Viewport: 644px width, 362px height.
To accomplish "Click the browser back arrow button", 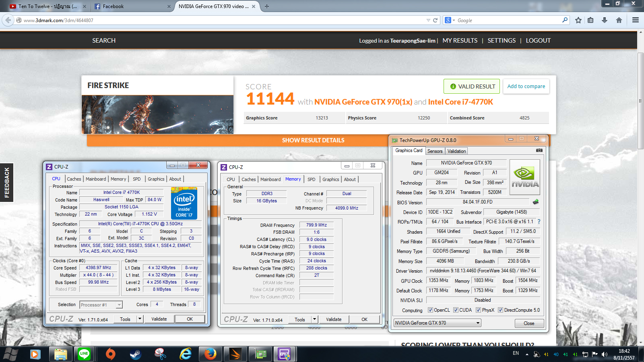I will (8, 20).
